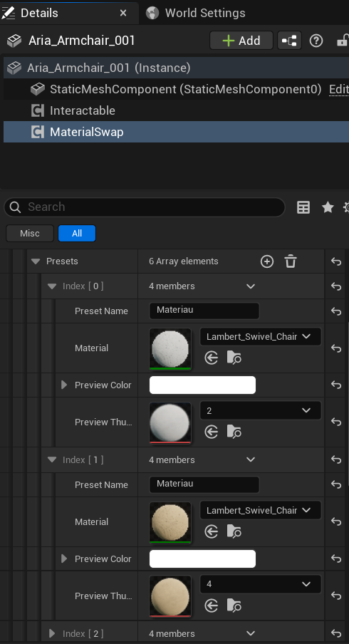Click the Add component button
Image resolution: width=349 pixels, height=644 pixels.
coord(241,41)
